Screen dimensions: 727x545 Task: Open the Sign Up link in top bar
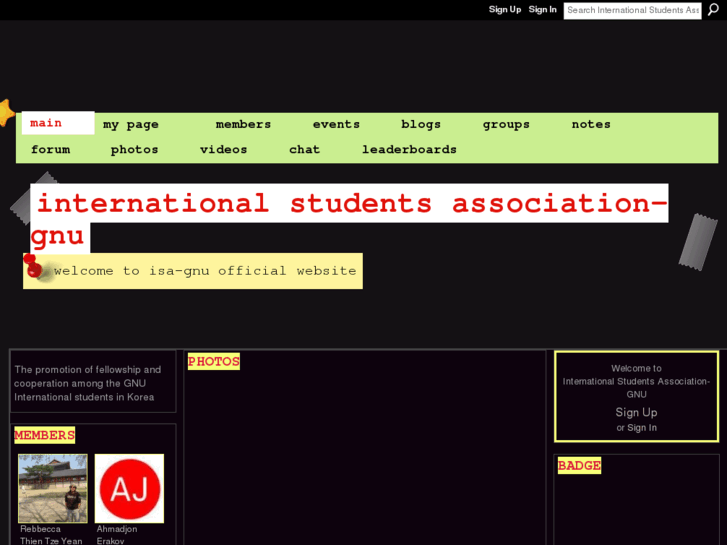pyautogui.click(x=505, y=10)
